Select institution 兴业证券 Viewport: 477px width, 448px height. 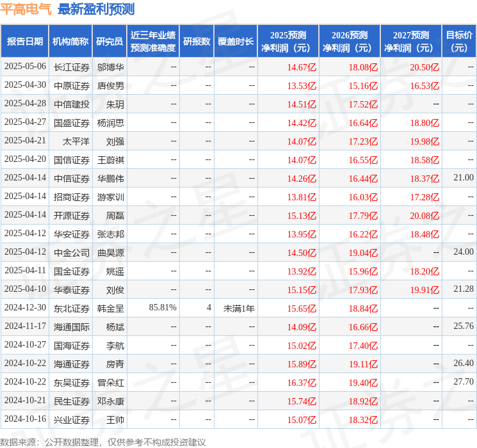tap(72, 420)
